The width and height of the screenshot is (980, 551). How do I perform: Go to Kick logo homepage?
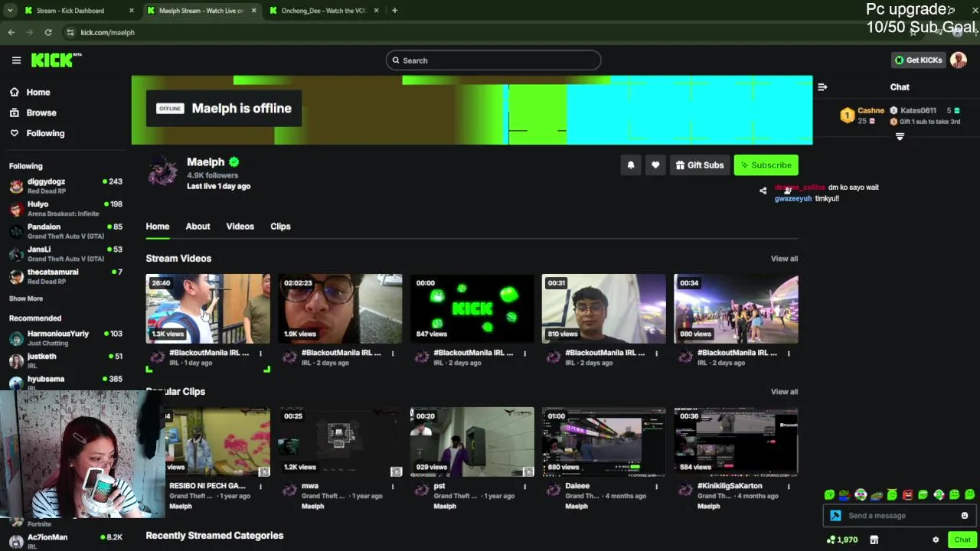(x=56, y=60)
